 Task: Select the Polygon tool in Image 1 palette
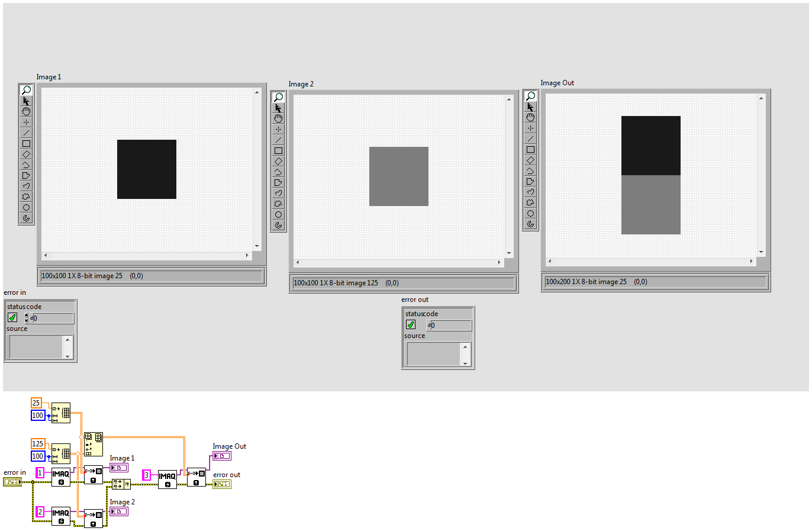click(26, 175)
